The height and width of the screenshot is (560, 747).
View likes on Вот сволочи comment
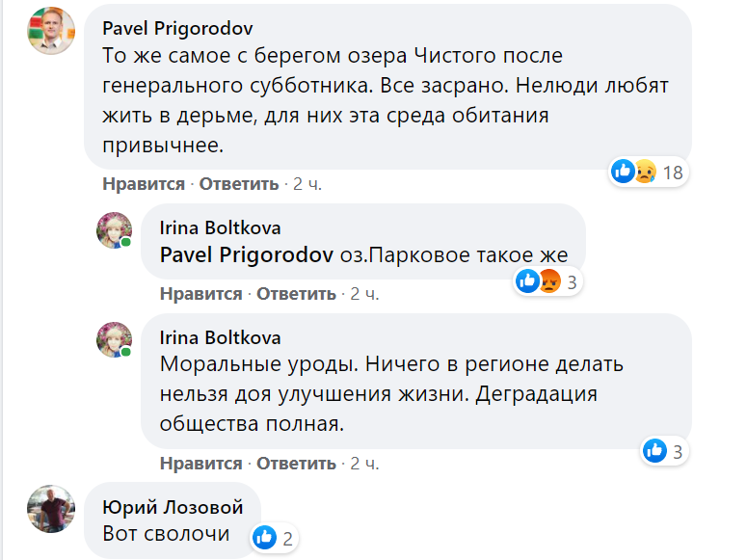click(x=274, y=536)
